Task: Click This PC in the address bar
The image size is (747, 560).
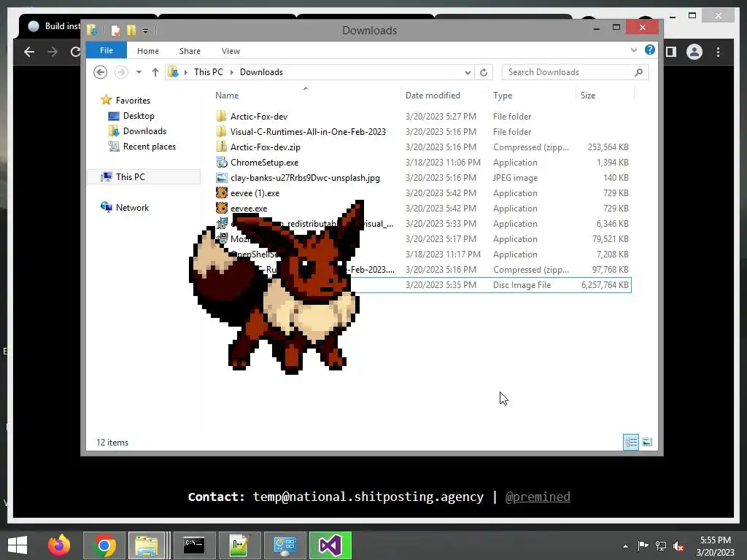Action: click(208, 72)
